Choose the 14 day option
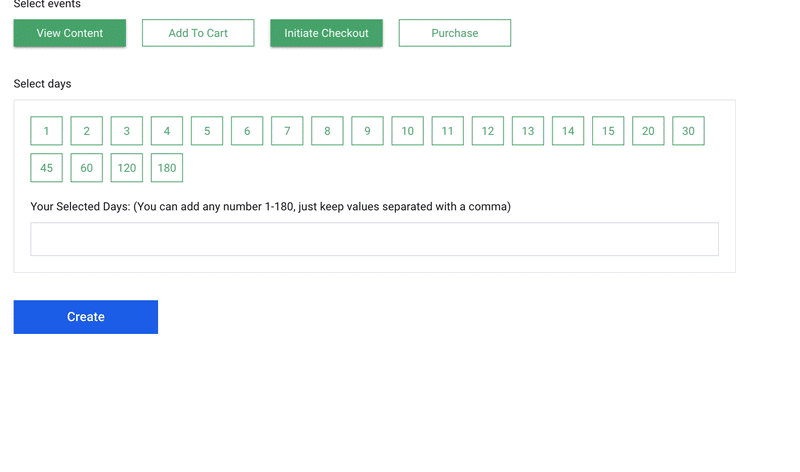800x472 pixels. 568,131
